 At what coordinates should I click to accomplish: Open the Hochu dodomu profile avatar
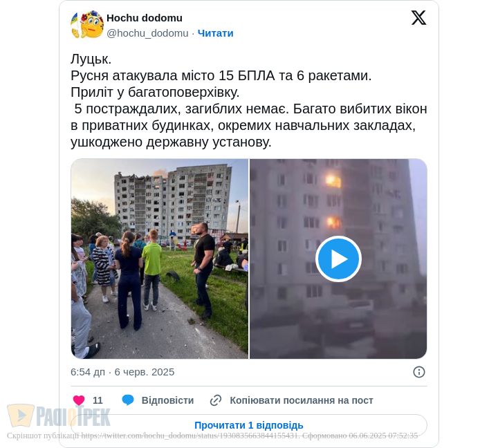point(87,24)
